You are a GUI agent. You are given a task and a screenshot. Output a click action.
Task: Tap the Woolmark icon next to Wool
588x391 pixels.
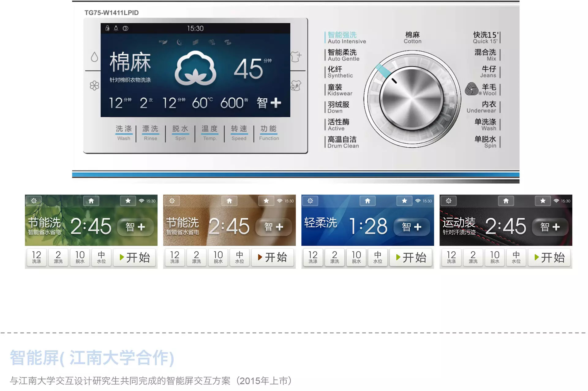click(472, 89)
